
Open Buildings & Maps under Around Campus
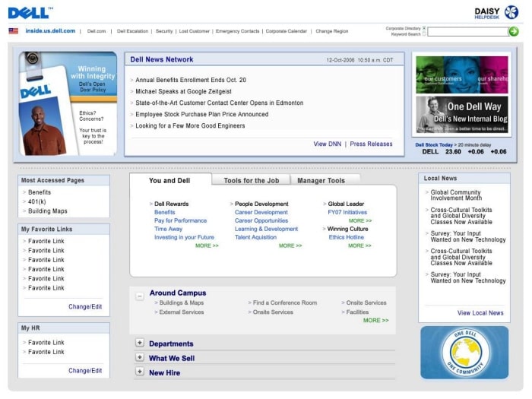pyautogui.click(x=181, y=302)
